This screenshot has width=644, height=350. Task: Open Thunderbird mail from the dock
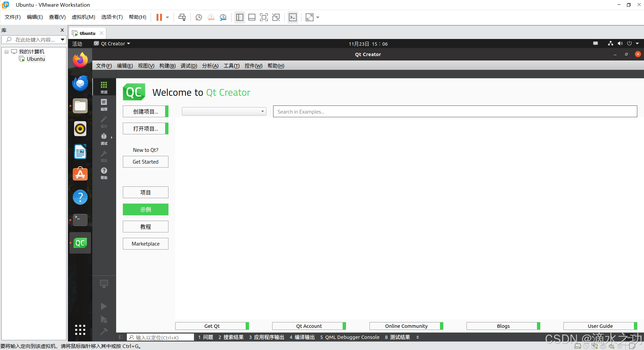point(80,83)
